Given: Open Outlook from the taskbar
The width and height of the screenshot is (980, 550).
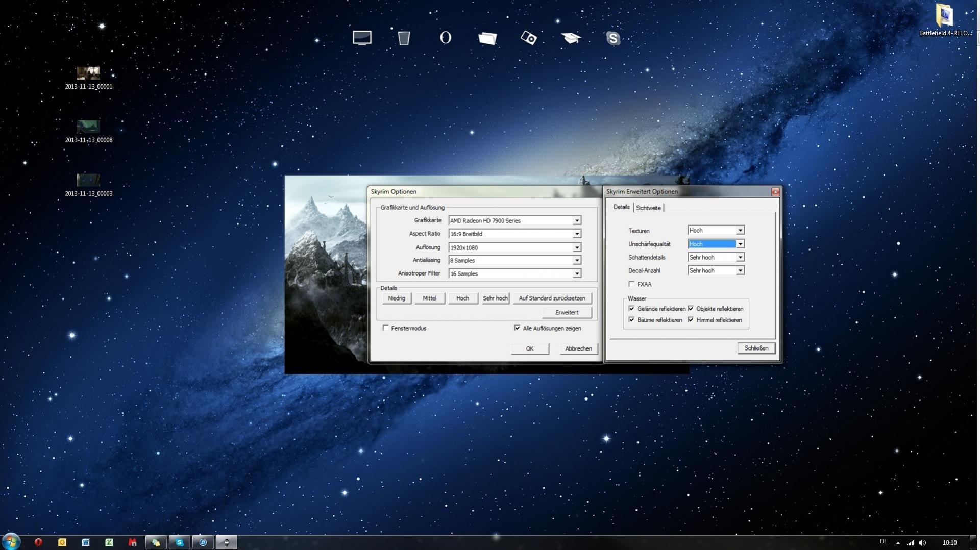Looking at the screenshot, I should (x=62, y=542).
